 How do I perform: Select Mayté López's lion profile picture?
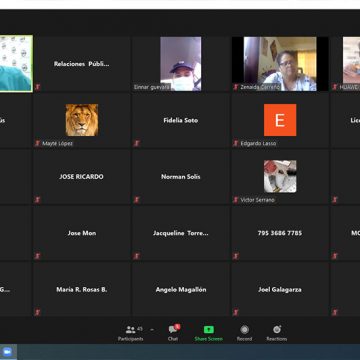pos(82,120)
